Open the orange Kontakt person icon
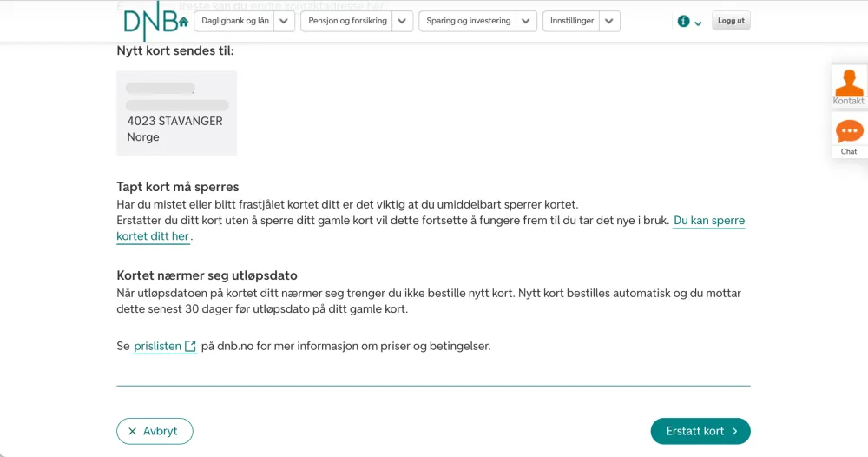The height and width of the screenshot is (457, 868). 849,85
